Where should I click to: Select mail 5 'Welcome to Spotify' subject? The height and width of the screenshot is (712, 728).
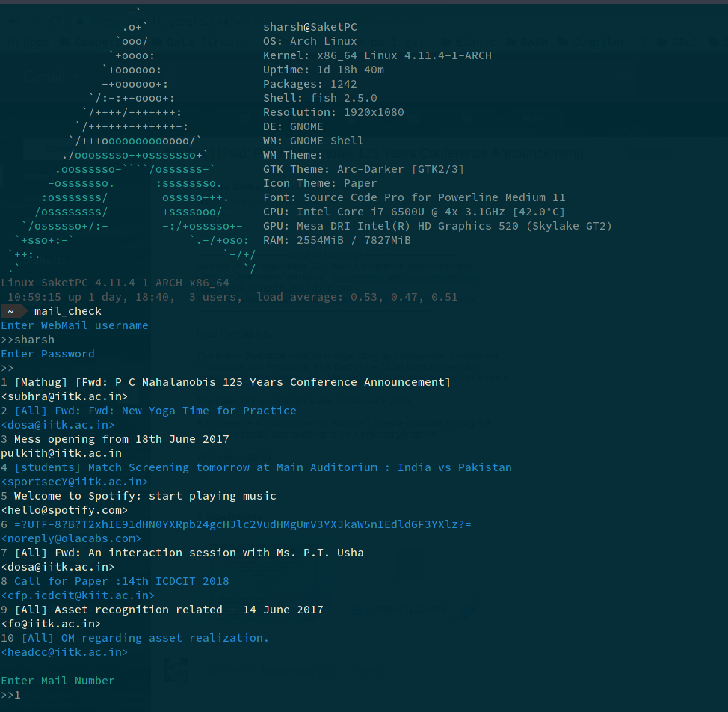(x=139, y=496)
